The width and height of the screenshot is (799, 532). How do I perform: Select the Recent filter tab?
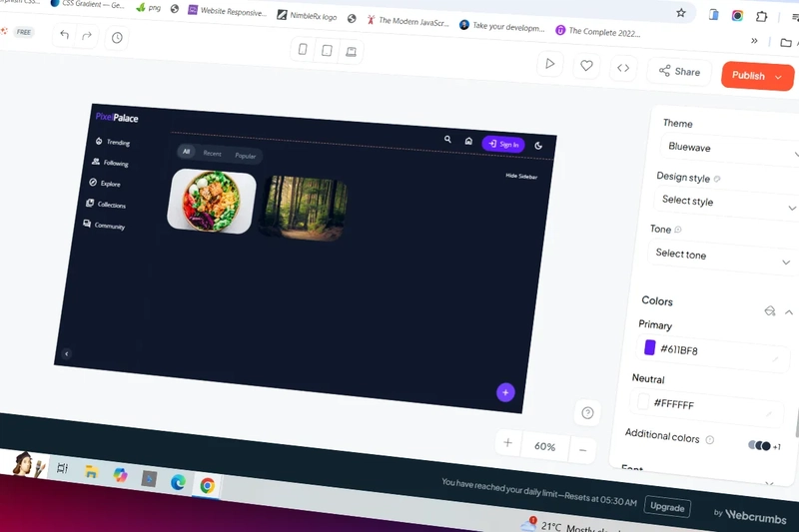click(x=212, y=154)
